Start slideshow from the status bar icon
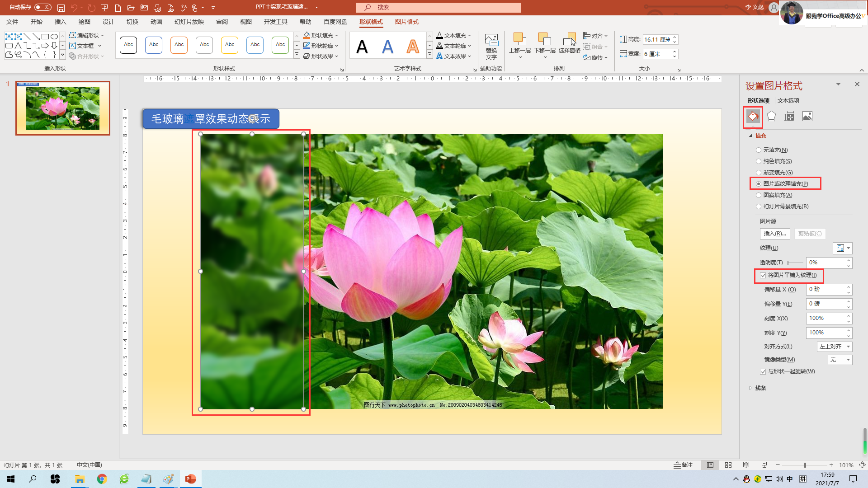 pyautogui.click(x=764, y=465)
